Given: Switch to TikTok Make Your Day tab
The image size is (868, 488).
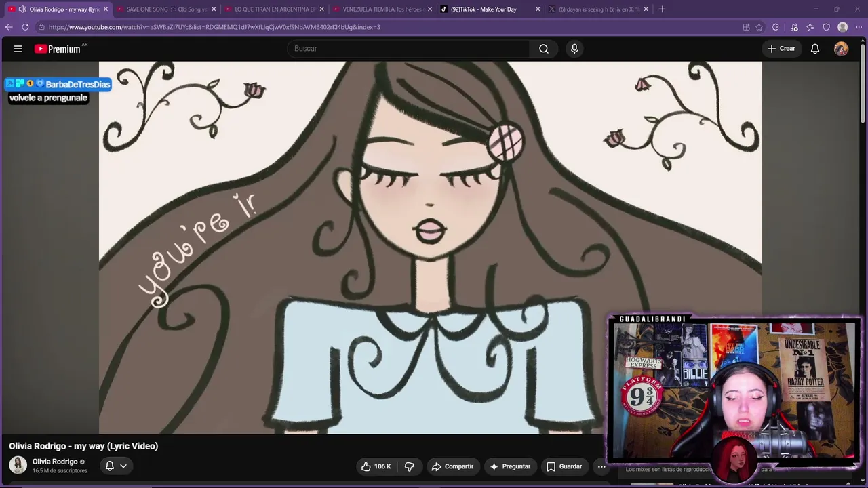Looking at the screenshot, I should point(490,9).
